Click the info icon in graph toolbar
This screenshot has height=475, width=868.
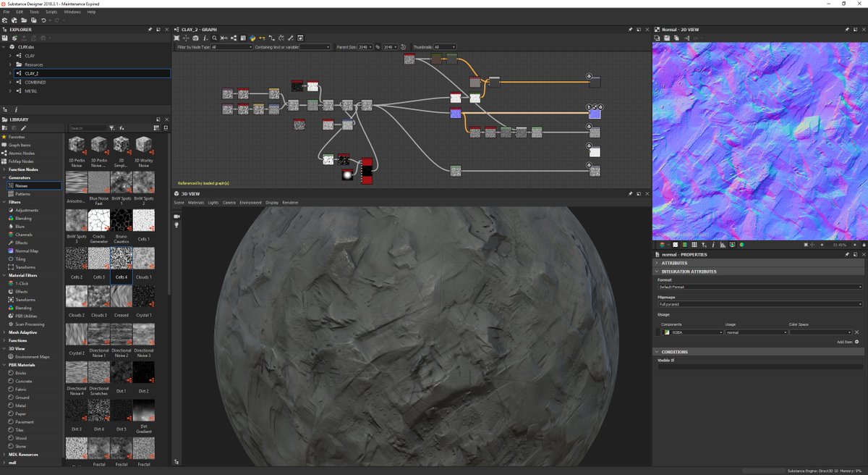point(205,38)
